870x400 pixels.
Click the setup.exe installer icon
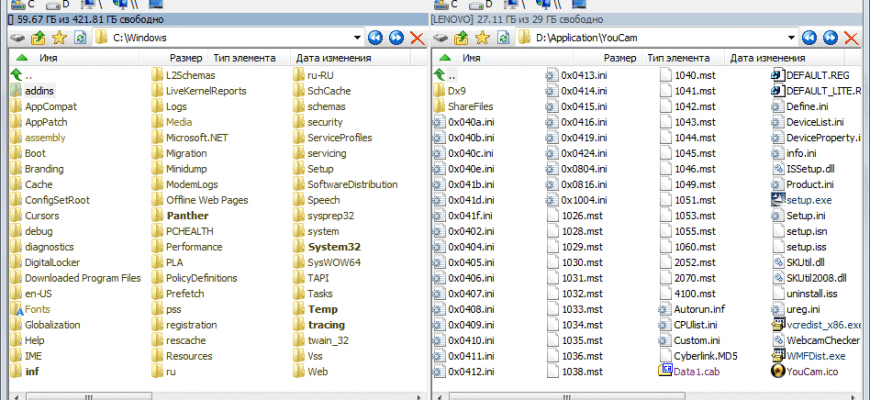pyautogui.click(x=778, y=200)
